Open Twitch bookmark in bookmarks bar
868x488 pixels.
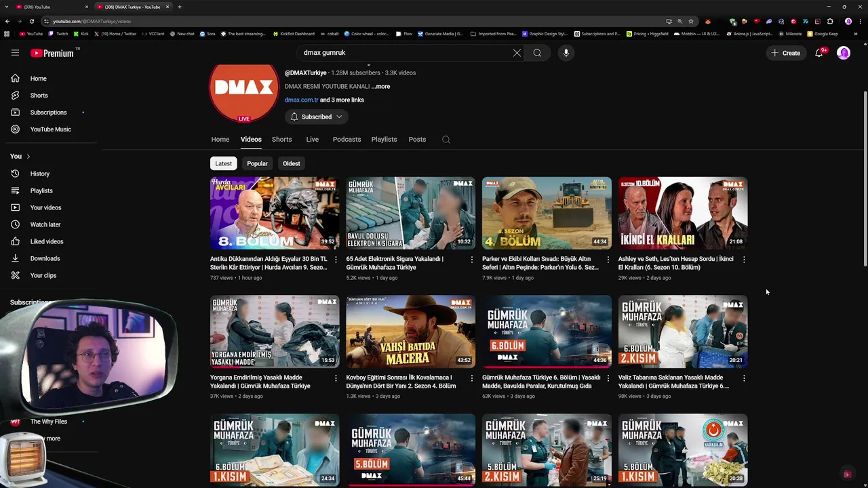point(58,33)
